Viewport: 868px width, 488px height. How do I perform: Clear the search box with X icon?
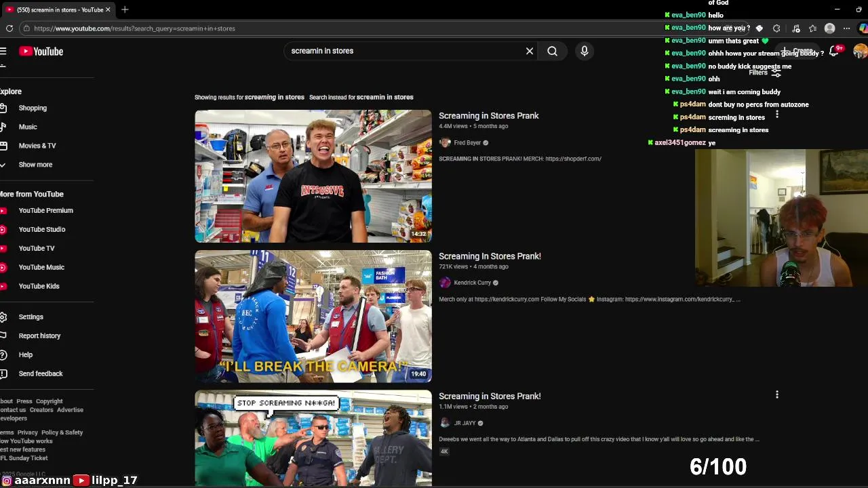coord(530,51)
